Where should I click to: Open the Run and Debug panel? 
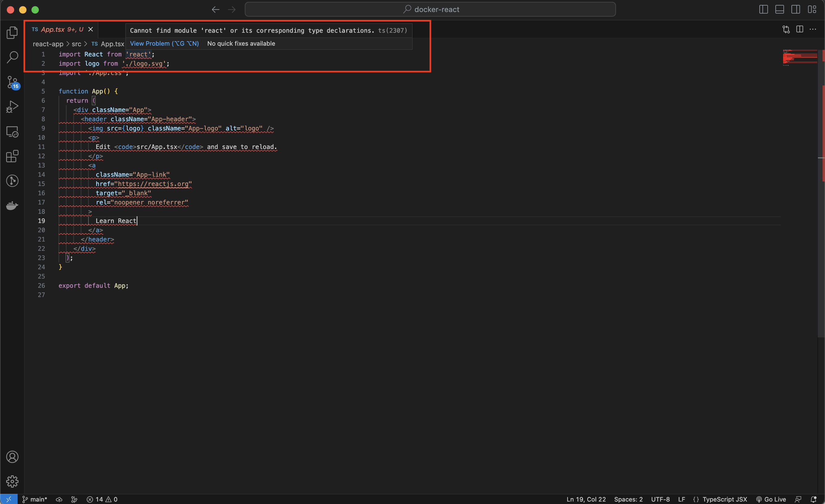12,106
